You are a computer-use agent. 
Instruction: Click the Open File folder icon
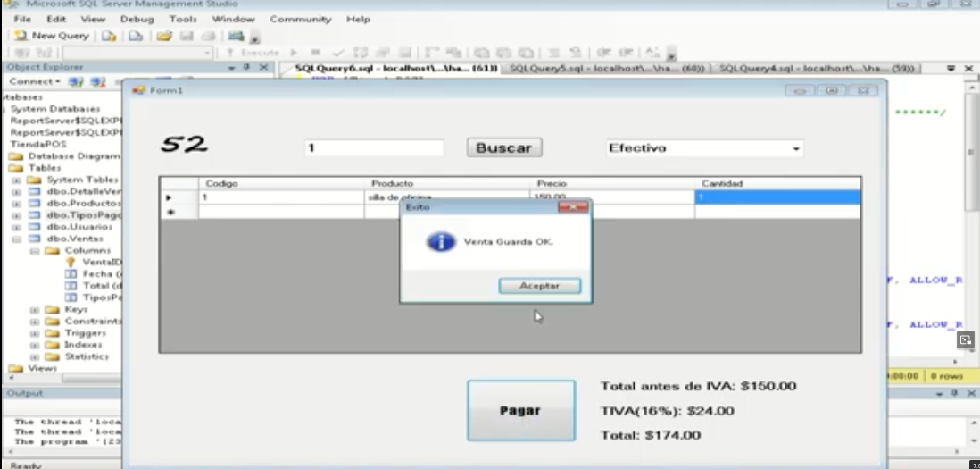[163, 36]
